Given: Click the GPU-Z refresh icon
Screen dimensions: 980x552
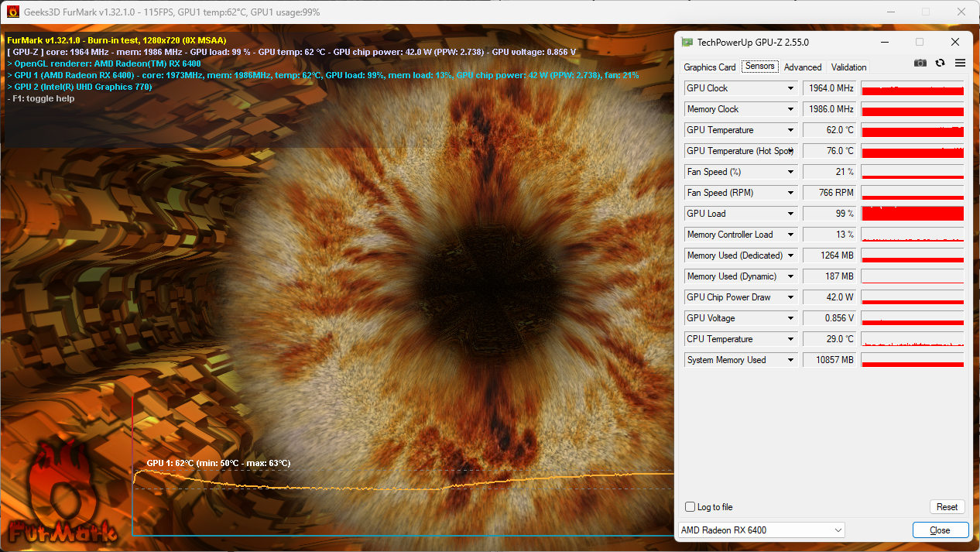Looking at the screenshot, I should tap(940, 63).
